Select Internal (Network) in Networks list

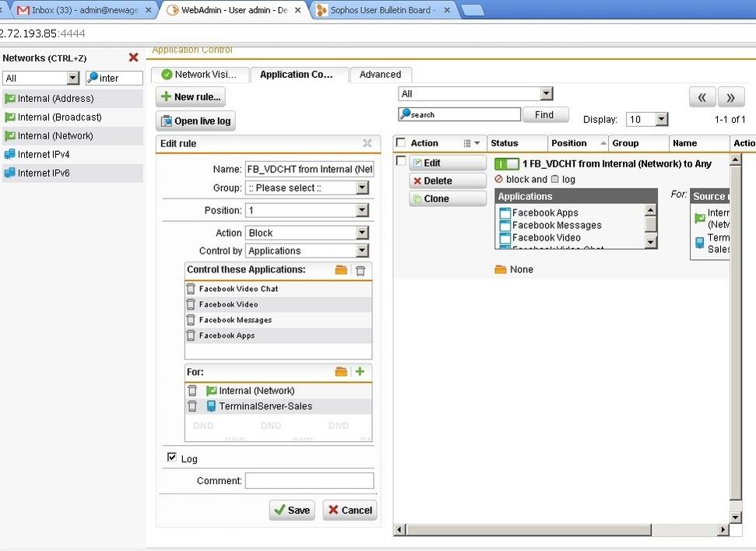click(x=73, y=136)
